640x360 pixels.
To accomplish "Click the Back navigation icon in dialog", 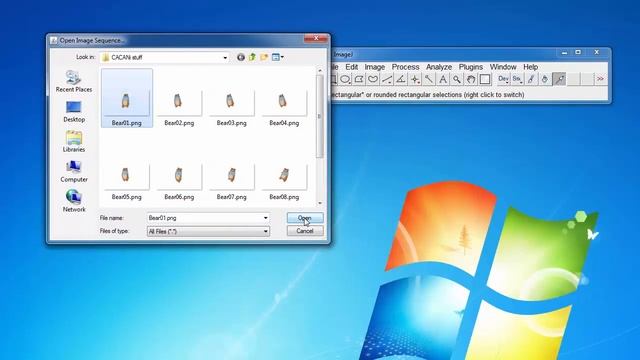I will (x=241, y=57).
